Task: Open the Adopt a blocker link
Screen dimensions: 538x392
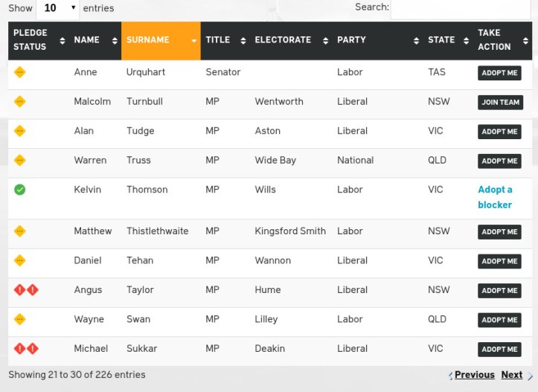Action: click(x=496, y=197)
